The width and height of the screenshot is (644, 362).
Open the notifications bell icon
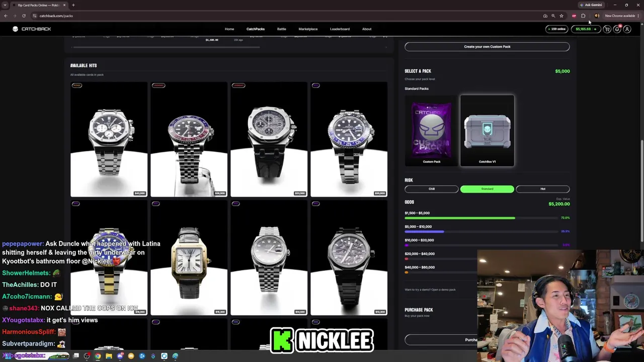pyautogui.click(x=617, y=29)
